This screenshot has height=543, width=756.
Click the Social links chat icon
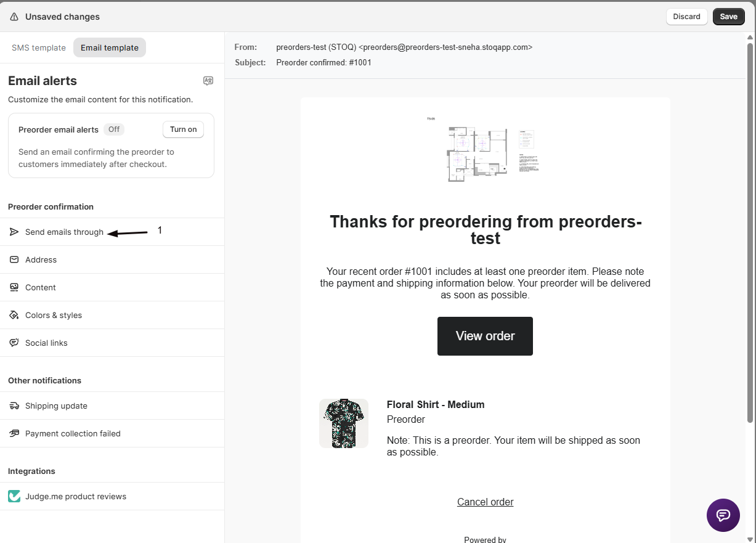pos(14,343)
